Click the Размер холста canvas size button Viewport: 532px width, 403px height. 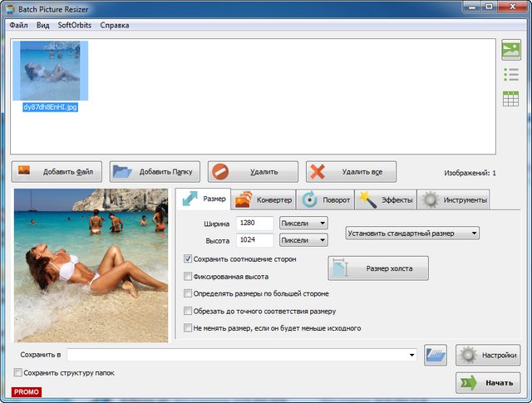[378, 268]
